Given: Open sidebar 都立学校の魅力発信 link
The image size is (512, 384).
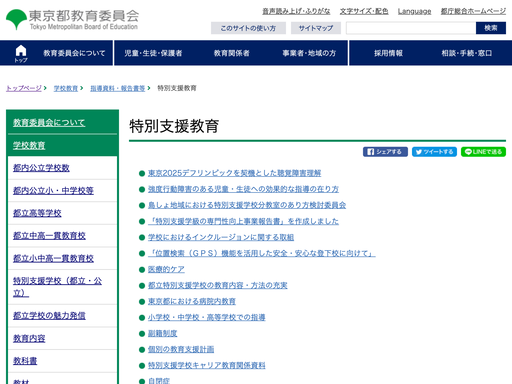Looking at the screenshot, I should coord(49,315).
